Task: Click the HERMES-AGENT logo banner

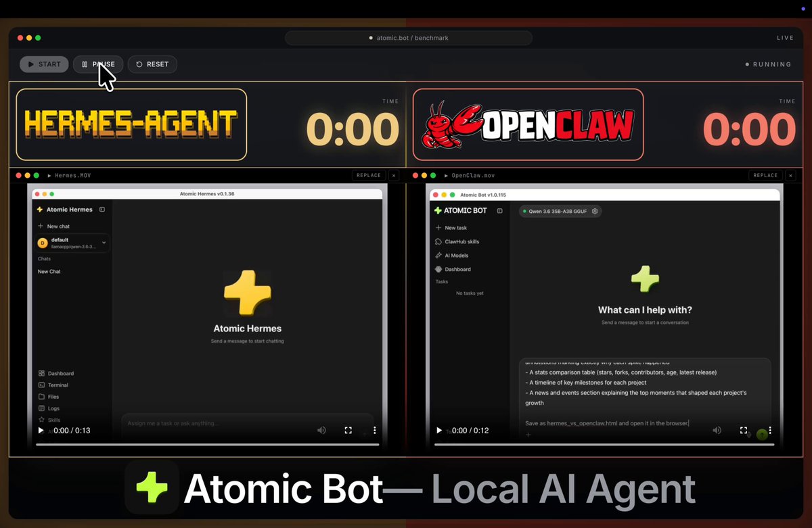Action: (131, 124)
